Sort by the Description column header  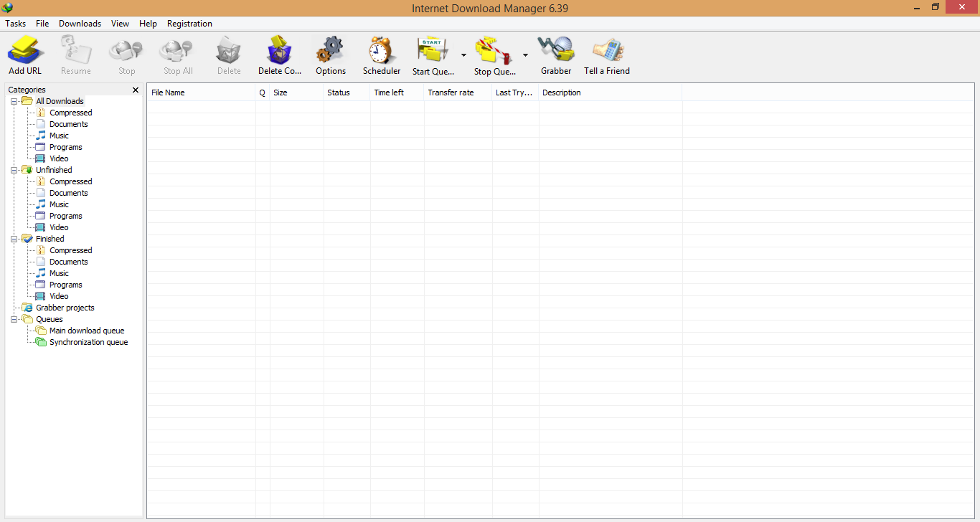(611, 92)
